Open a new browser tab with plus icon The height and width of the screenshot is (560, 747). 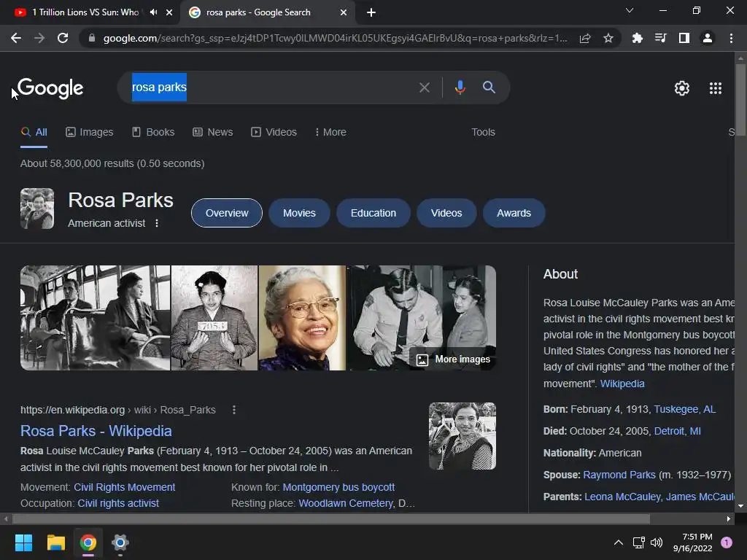tap(371, 12)
